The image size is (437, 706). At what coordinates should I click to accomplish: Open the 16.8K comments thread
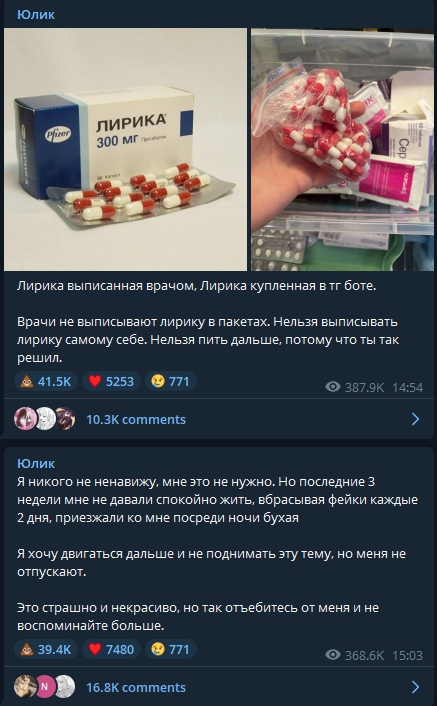(x=136, y=687)
